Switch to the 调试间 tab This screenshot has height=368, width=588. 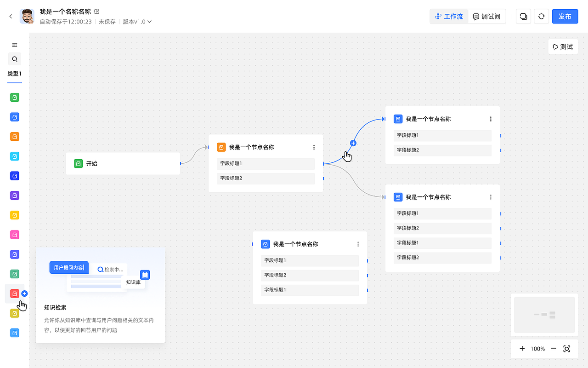pos(486,17)
